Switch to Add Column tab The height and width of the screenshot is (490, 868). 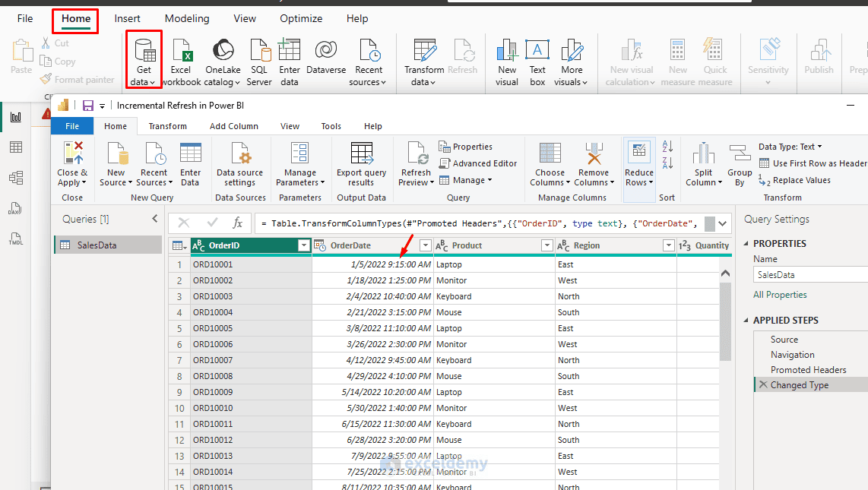pyautogui.click(x=233, y=126)
